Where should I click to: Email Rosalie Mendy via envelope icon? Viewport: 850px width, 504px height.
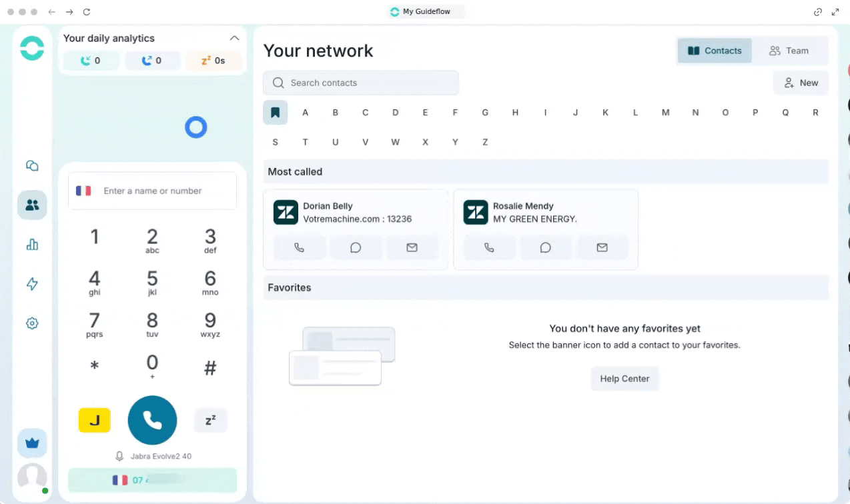(602, 247)
